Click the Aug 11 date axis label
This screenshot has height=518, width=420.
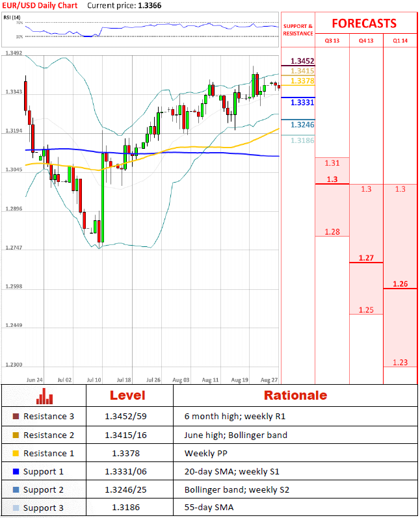210,380
